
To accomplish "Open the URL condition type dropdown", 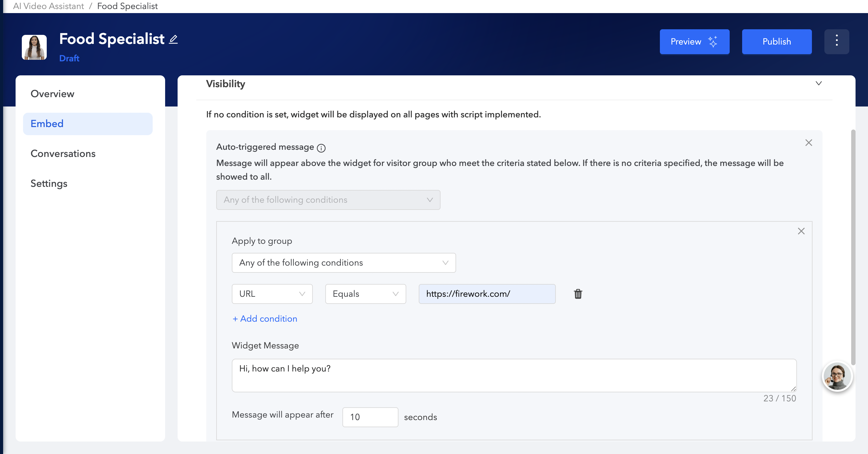I will (272, 294).
